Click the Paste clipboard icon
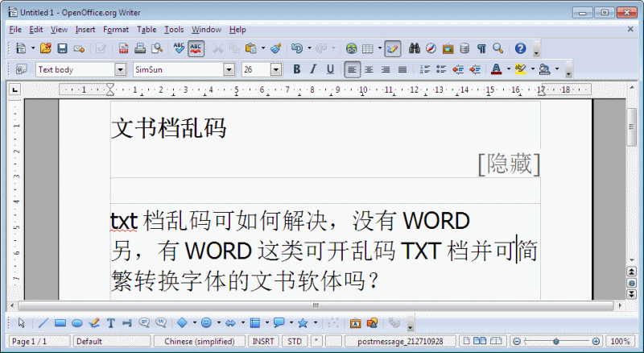644x353 pixels. [250, 48]
